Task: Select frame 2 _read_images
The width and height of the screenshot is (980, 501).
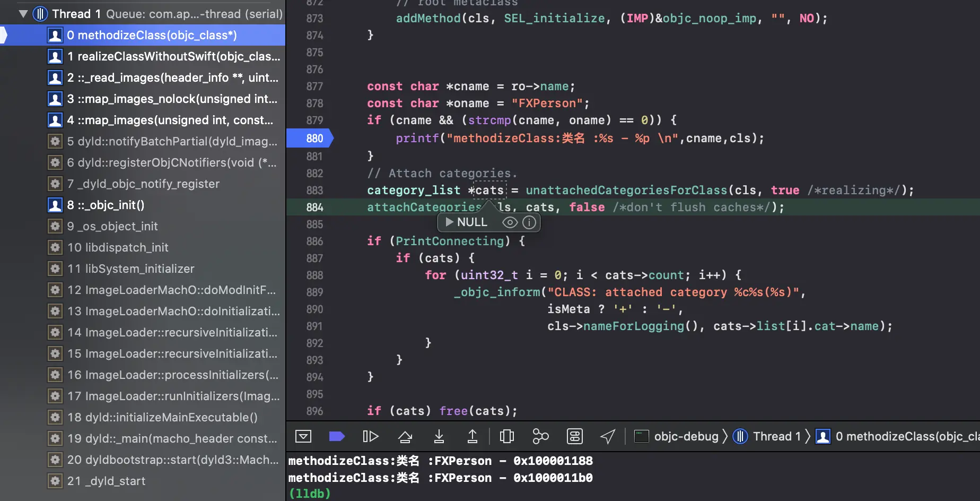Action: click(x=143, y=77)
